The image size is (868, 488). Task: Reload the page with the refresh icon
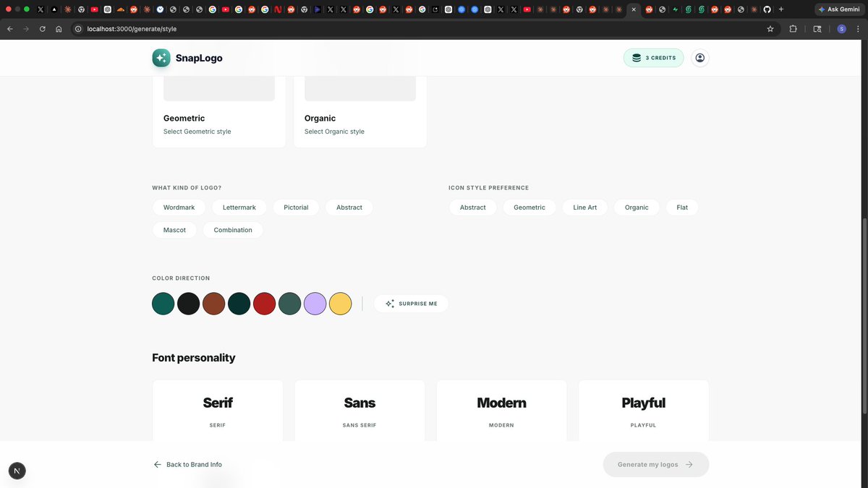tap(43, 29)
